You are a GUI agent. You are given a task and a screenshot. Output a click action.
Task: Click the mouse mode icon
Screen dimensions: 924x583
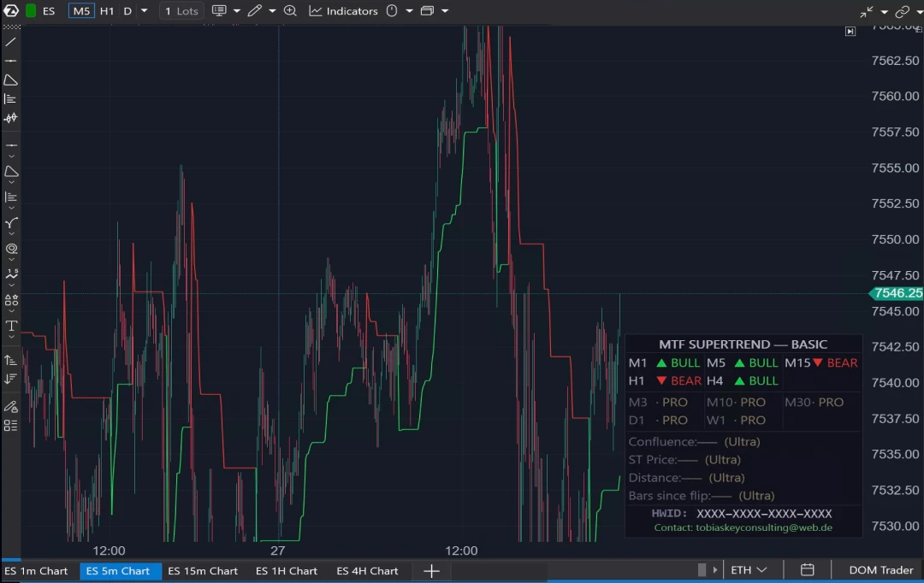click(x=392, y=10)
